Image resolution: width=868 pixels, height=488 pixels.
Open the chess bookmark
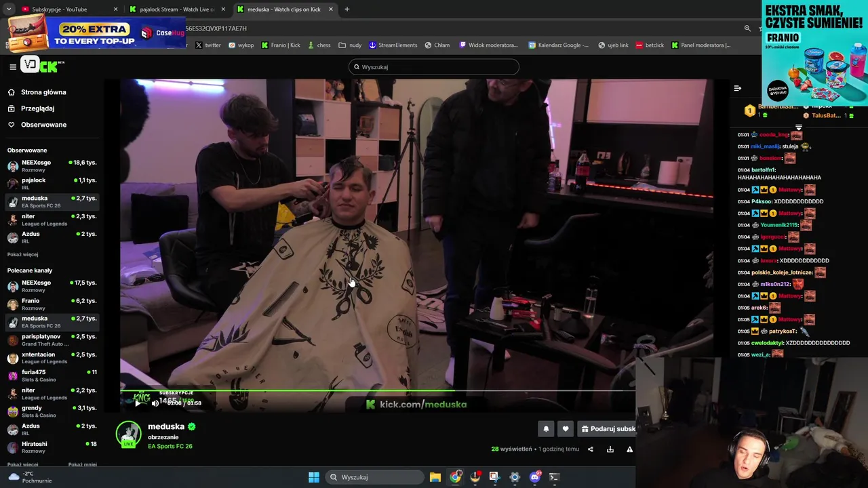pos(319,45)
